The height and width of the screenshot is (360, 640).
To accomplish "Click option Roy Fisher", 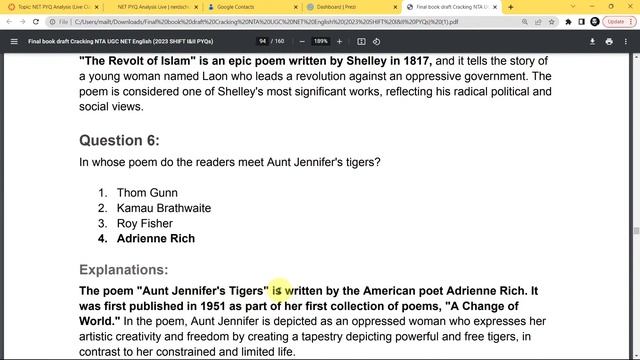I will (x=145, y=223).
